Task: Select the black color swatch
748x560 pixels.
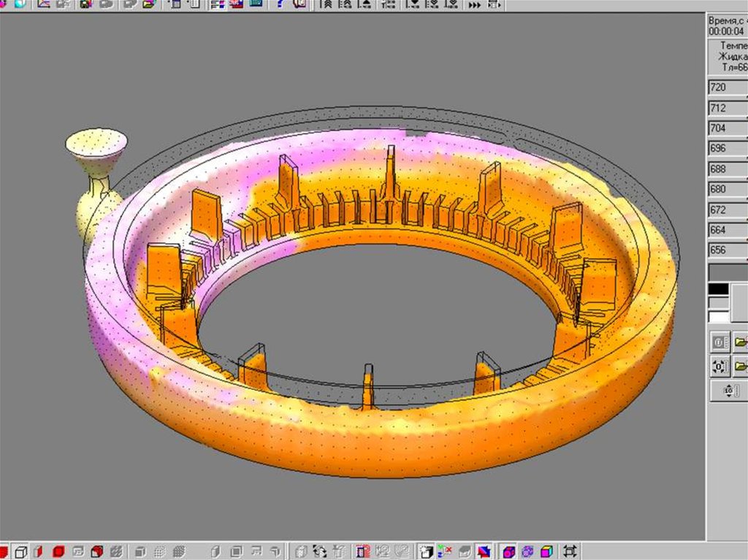Action: [719, 289]
